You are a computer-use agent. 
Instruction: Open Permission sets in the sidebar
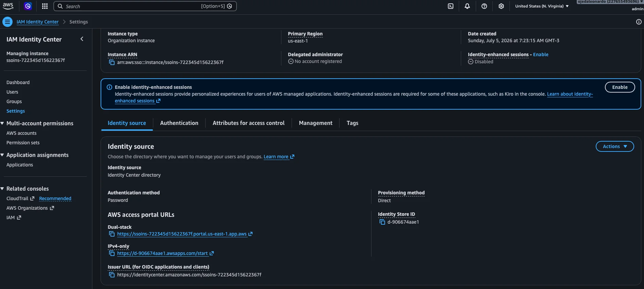pyautogui.click(x=23, y=143)
